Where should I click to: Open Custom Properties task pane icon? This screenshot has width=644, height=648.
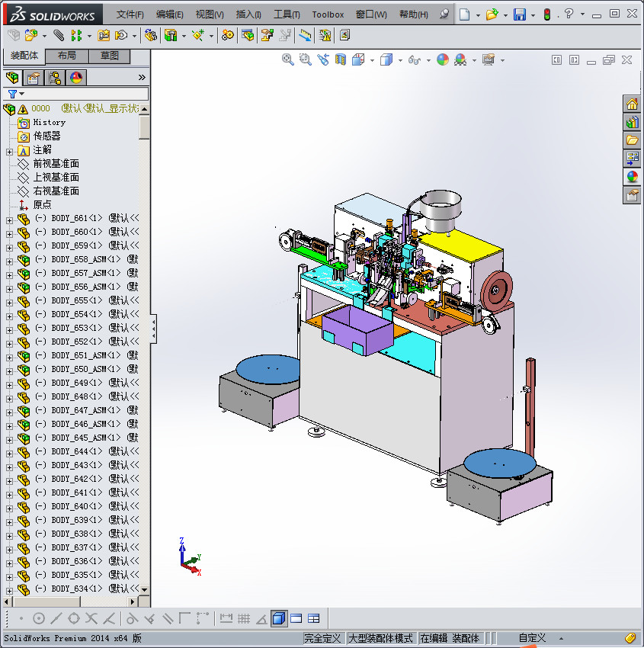tap(632, 194)
